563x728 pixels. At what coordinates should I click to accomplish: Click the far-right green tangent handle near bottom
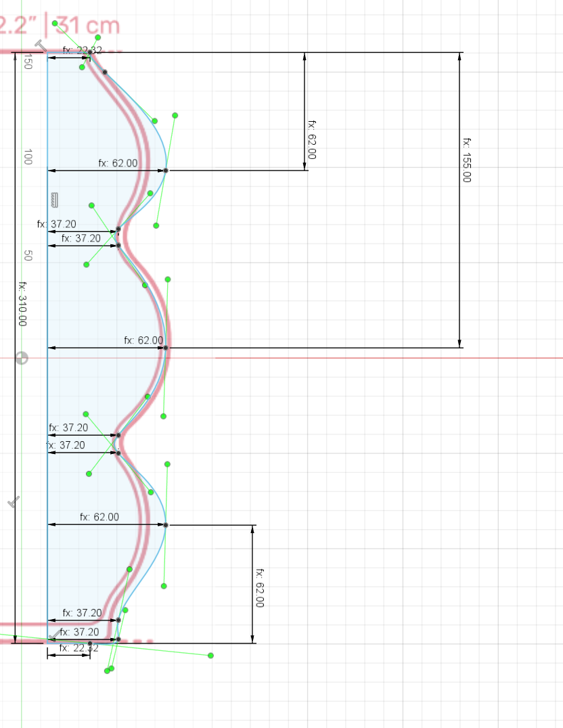210,656
